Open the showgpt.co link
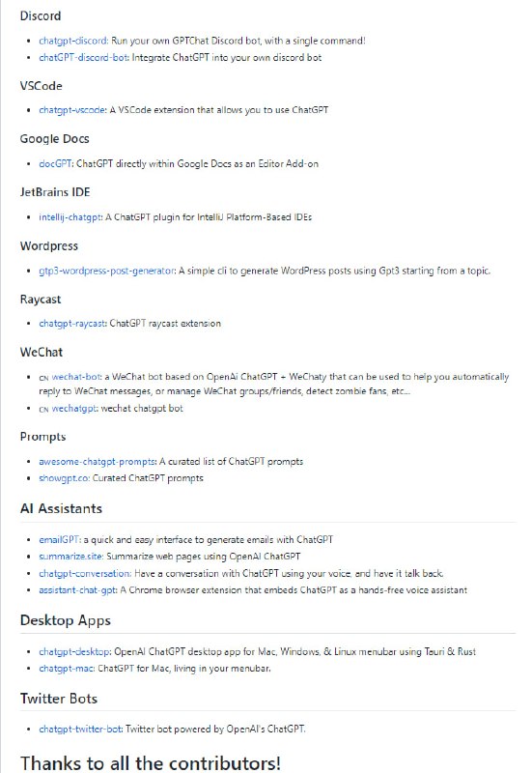The width and height of the screenshot is (532, 773). click(x=64, y=478)
